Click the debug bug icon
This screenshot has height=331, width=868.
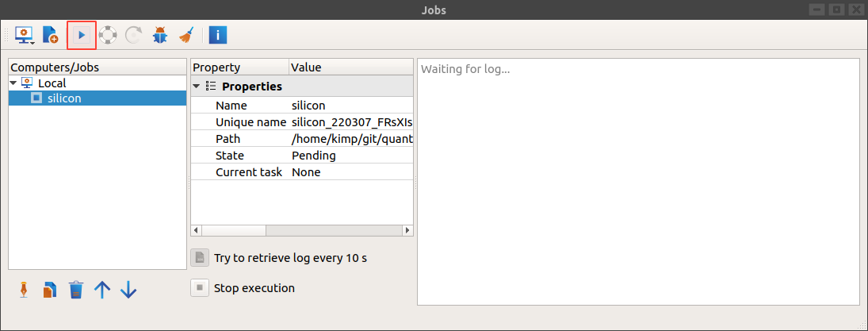(x=160, y=36)
